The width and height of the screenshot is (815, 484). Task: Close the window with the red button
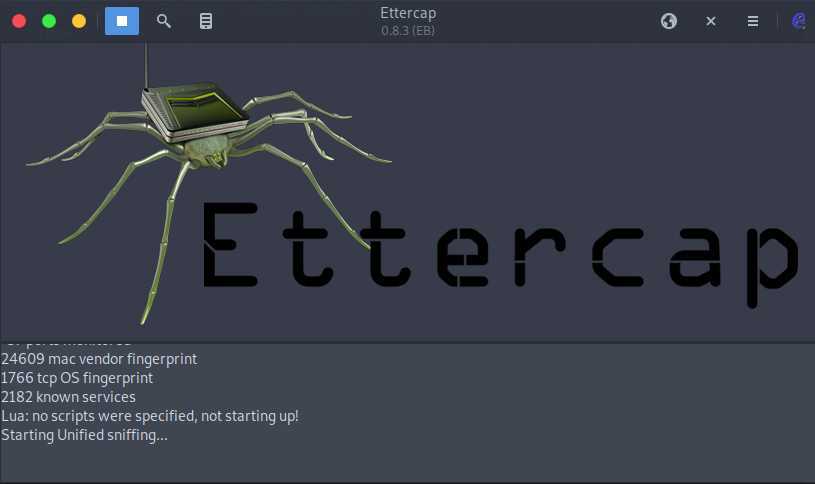(x=19, y=21)
